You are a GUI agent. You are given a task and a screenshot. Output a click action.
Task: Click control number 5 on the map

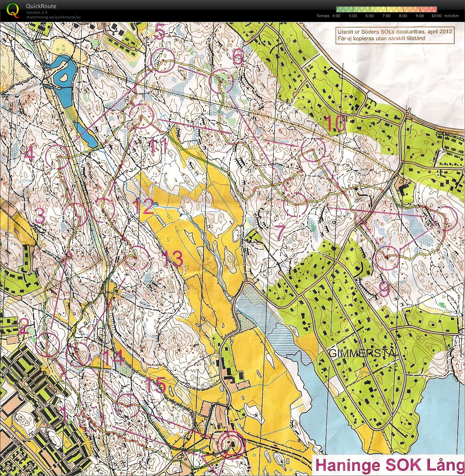(x=160, y=32)
